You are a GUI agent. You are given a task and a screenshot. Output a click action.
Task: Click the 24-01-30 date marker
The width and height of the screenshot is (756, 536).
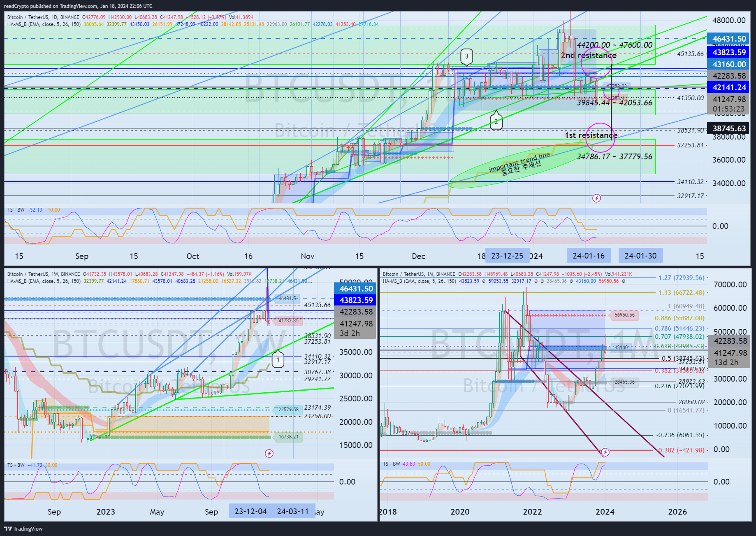(640, 256)
